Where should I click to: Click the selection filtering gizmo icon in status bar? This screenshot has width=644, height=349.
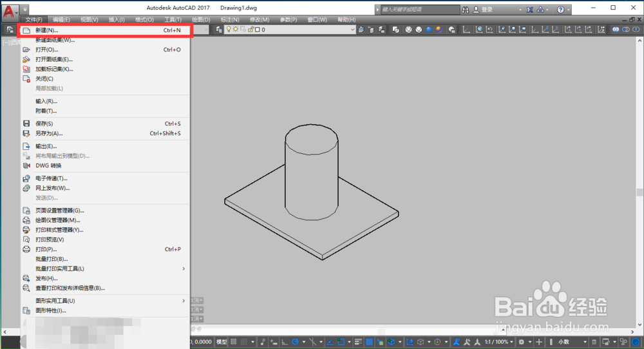coord(438,342)
